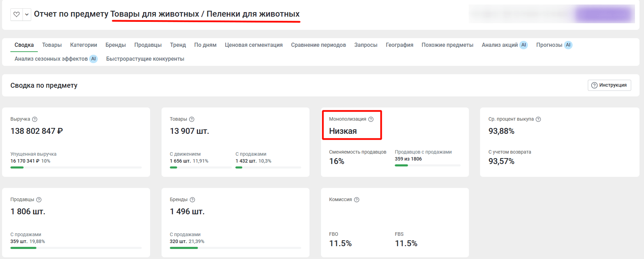Image resolution: width=644 pixels, height=259 pixels.
Task: Click the heart favorite icon
Action: (x=16, y=15)
